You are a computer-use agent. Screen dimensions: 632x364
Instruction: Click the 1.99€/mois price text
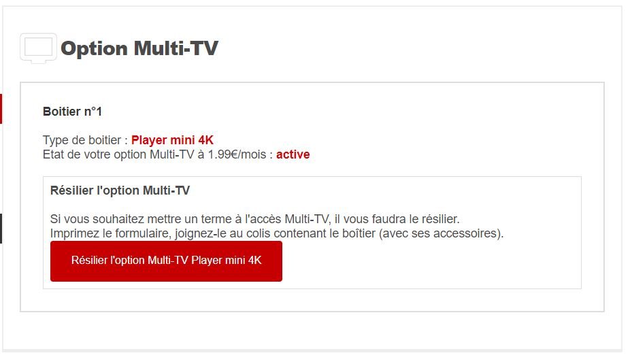(237, 154)
